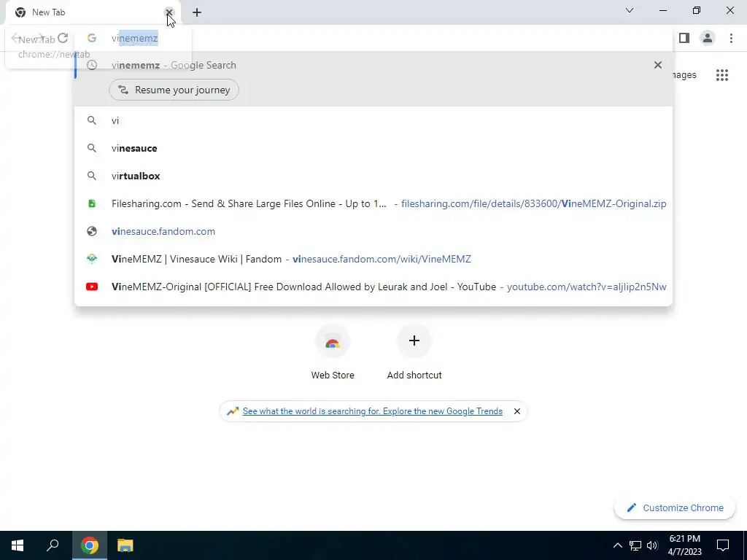
Task: Open the tab search chevron
Action: click(630, 10)
